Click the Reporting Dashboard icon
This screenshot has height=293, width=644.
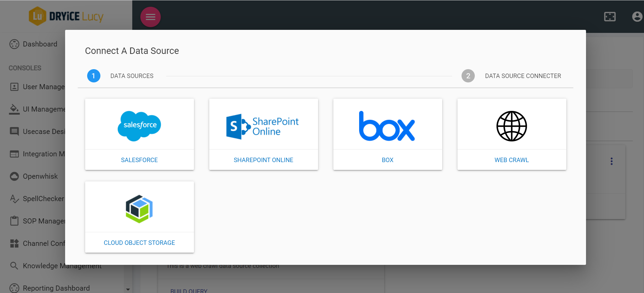[14, 288]
